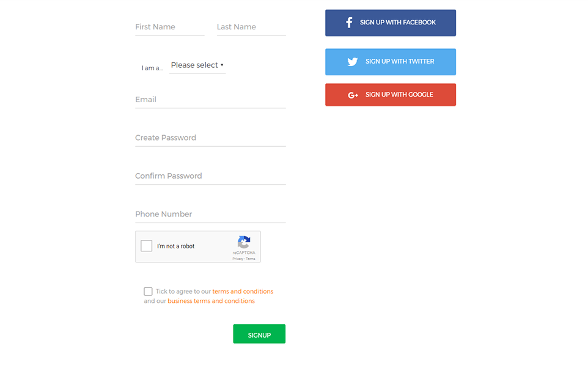The width and height of the screenshot is (588, 367).
Task: Click the reCAPTCHA logo icon
Action: 244,242
